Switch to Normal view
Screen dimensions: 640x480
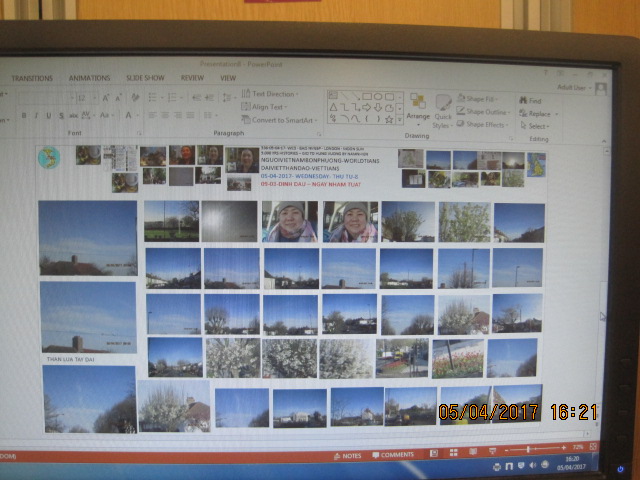[x=434, y=453]
